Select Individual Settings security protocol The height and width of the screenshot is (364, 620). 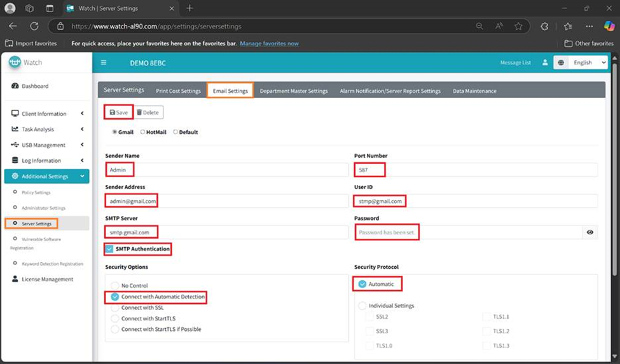(362, 306)
